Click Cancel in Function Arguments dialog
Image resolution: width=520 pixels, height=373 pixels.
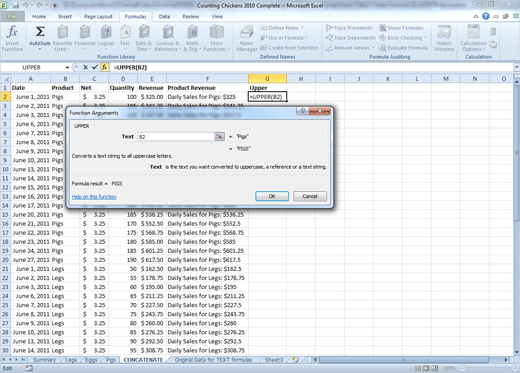[310, 196]
